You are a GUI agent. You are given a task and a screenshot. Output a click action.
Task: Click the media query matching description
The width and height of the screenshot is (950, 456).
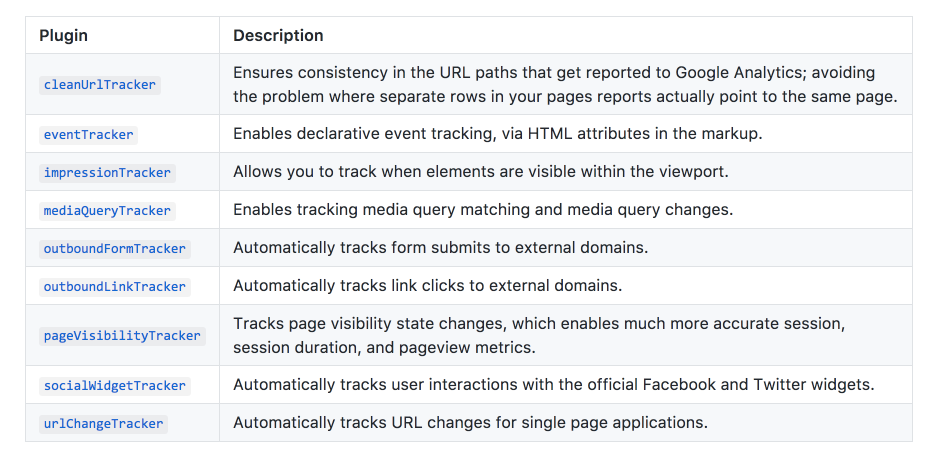(x=483, y=210)
